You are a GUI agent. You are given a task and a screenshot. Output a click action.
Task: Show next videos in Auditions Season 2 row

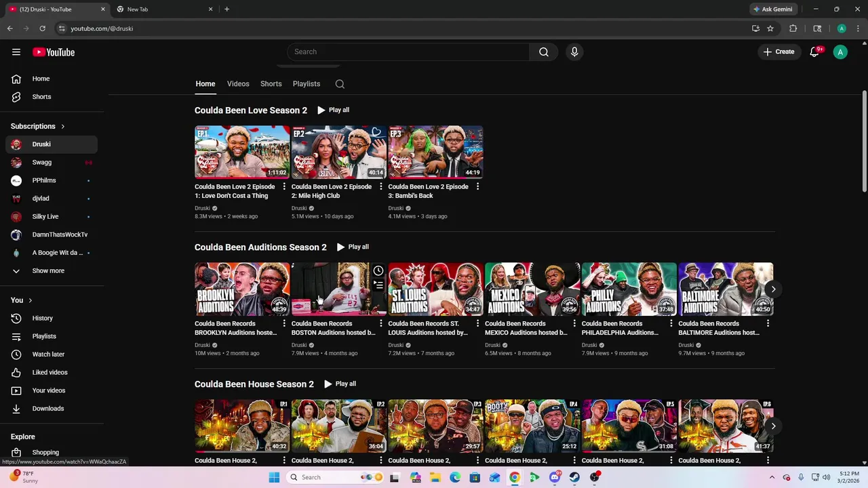coord(773,289)
